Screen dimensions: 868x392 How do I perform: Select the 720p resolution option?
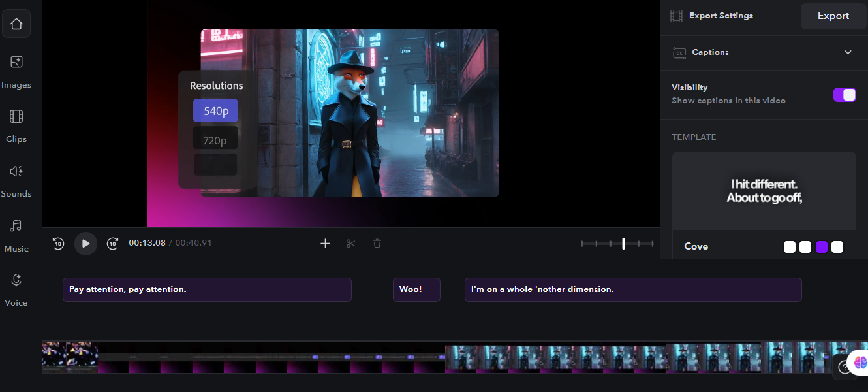[215, 140]
